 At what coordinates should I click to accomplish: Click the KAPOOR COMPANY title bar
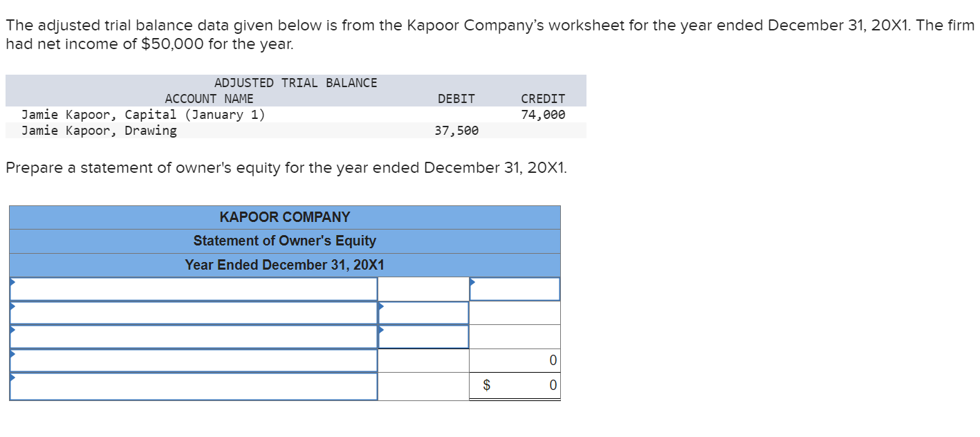284,216
